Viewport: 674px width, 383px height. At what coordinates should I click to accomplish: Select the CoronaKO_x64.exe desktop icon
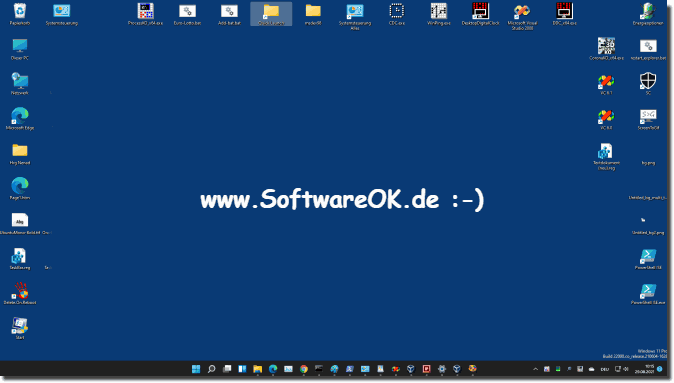606,48
